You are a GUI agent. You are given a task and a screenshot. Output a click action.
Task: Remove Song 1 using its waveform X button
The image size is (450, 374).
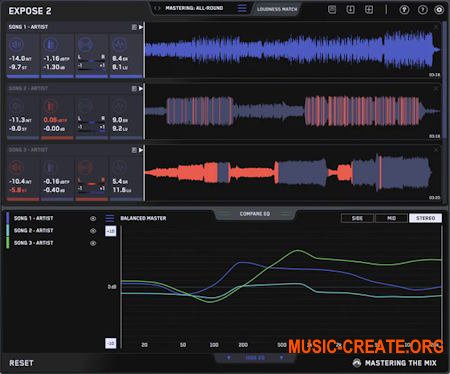tap(436, 27)
